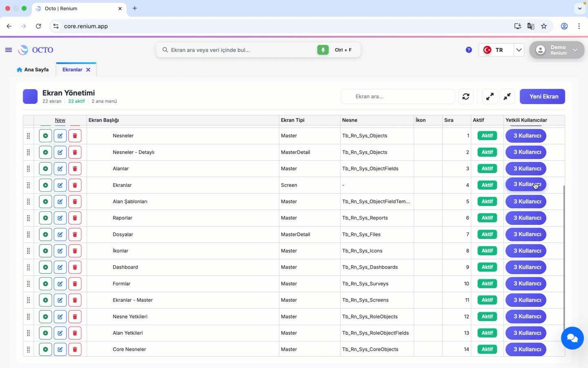588x368 pixels.
Task: Delete the Raporlar row with trash icon
Action: pyautogui.click(x=75, y=218)
